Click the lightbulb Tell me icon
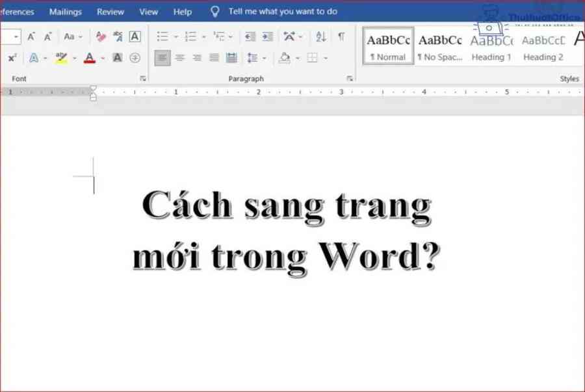The image size is (585, 392). 215,12
